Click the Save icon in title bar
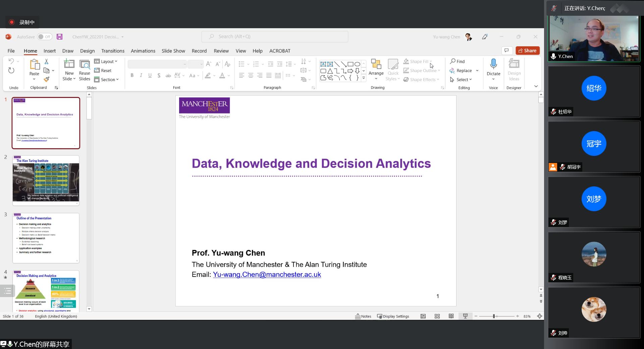This screenshot has height=349, width=644. (59, 37)
